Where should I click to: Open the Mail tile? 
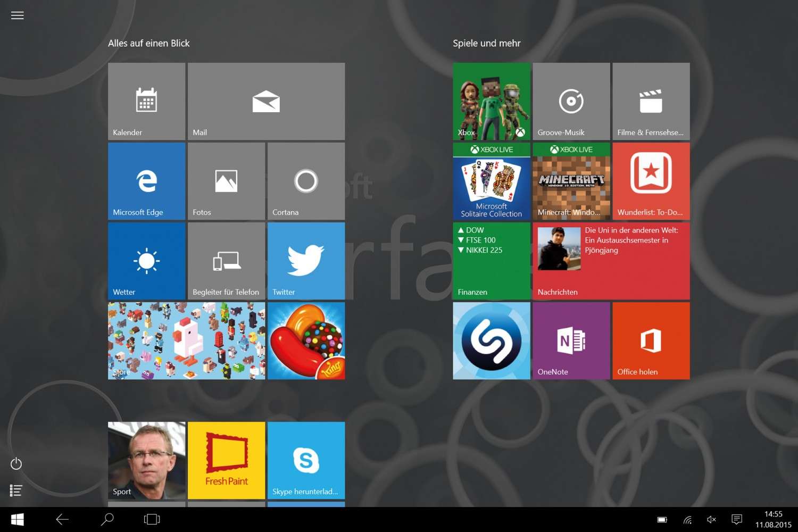[x=266, y=101]
